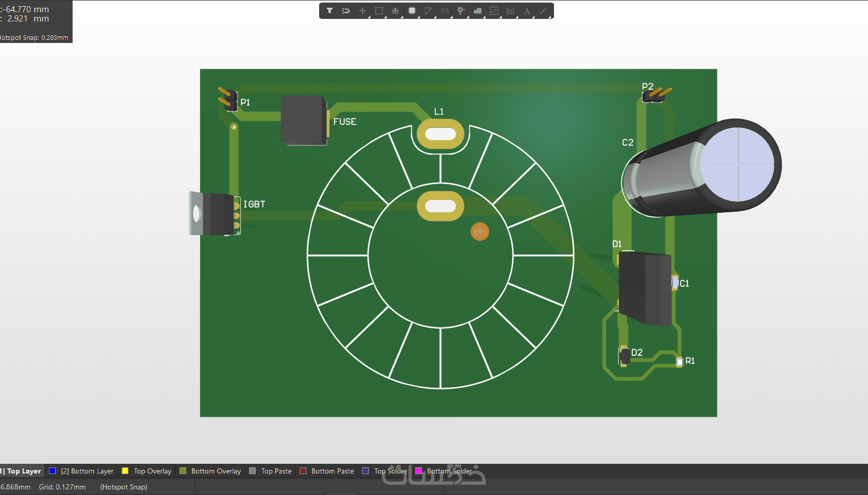
Task: Switch to the Bottom Layer tab
Action: point(87,471)
